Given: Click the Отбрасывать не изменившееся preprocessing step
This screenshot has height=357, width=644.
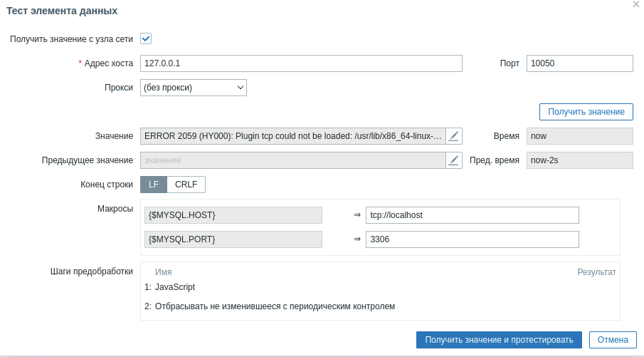Looking at the screenshot, I should click(x=275, y=306).
